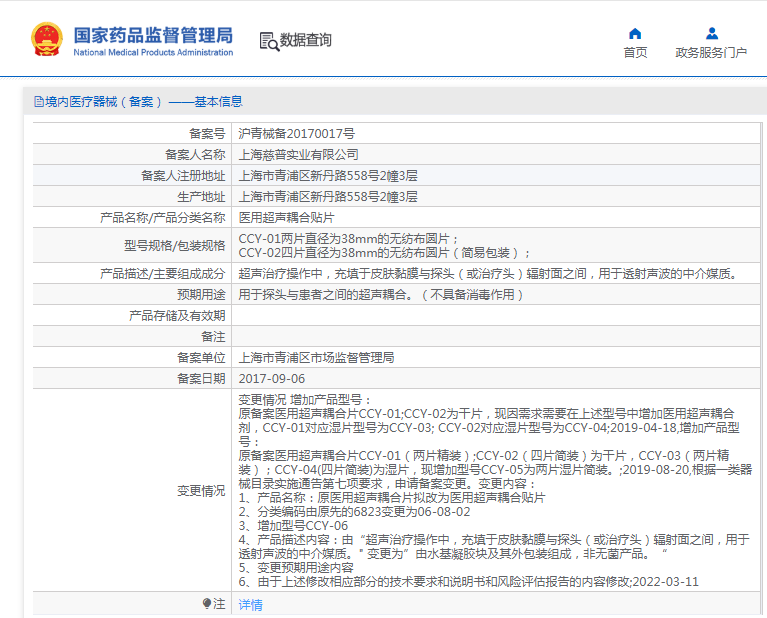767x618 pixels.
Task: Click the 备案人注册地址 address value
Action: click(328, 176)
